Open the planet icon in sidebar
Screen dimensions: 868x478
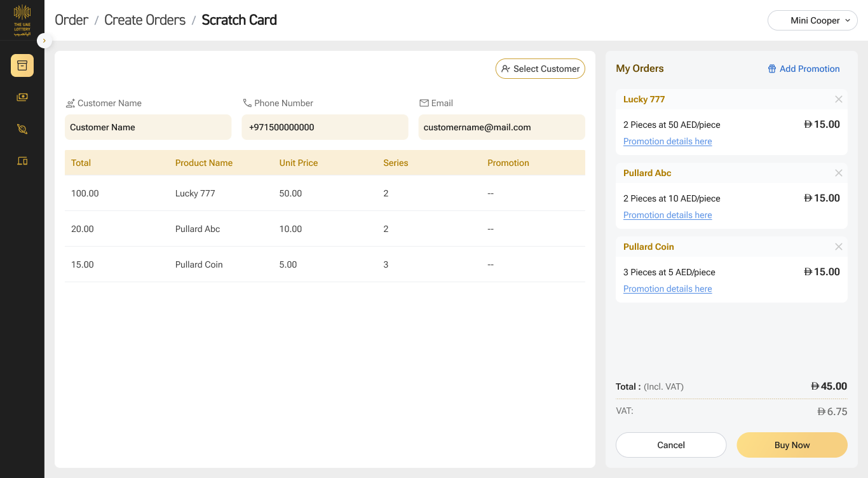click(22, 129)
